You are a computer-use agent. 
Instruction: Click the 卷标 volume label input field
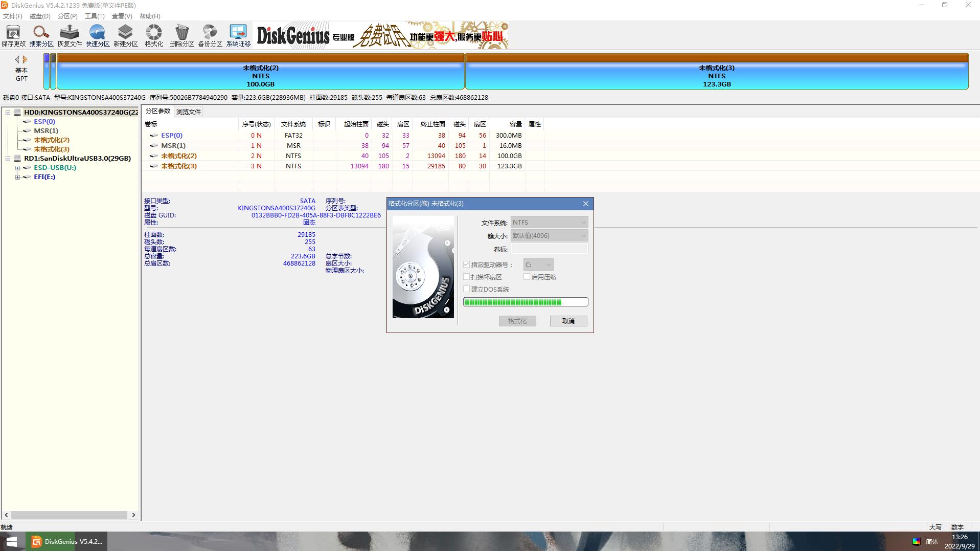tap(549, 249)
